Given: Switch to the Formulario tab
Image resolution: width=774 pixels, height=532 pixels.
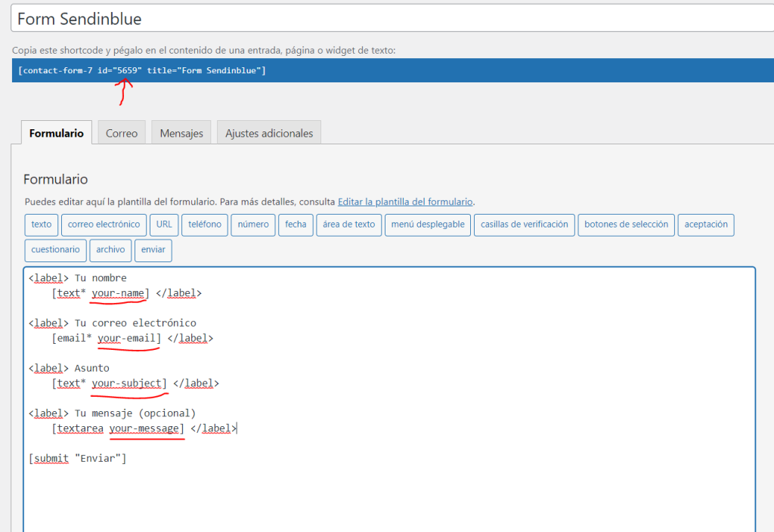Looking at the screenshot, I should click(56, 133).
